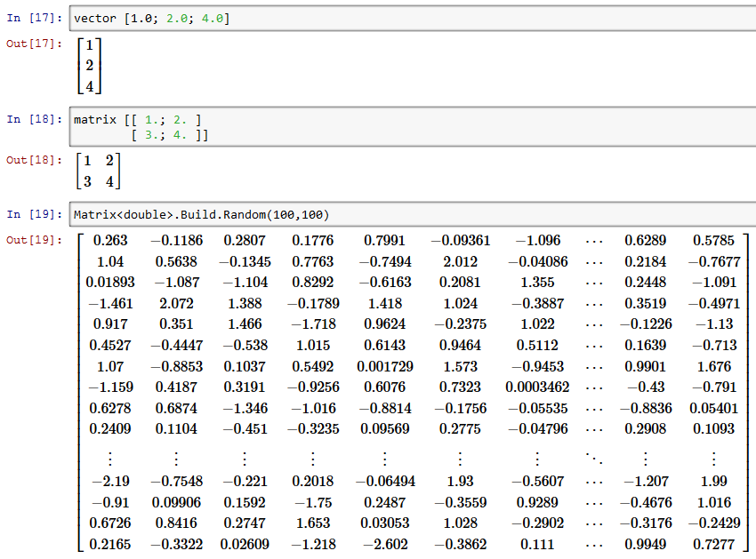Image resolution: width=756 pixels, height=559 pixels.
Task: Click matrix value −1.461
Action: point(110,304)
